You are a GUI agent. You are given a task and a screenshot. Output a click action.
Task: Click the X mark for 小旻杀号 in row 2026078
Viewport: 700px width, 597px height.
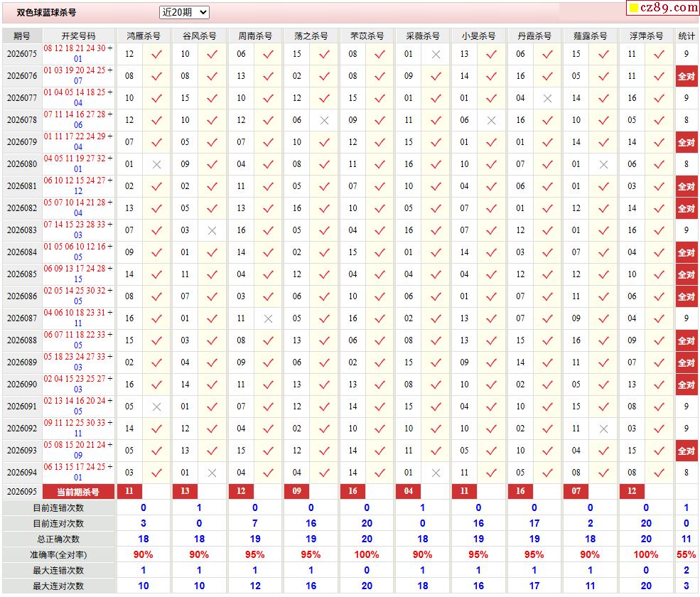pyautogui.click(x=492, y=120)
